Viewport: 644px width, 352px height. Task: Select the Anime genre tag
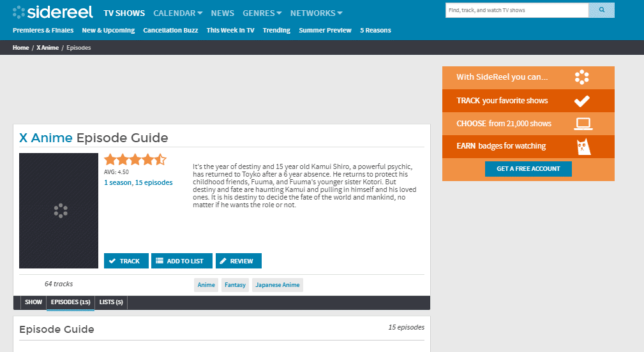[x=206, y=284]
